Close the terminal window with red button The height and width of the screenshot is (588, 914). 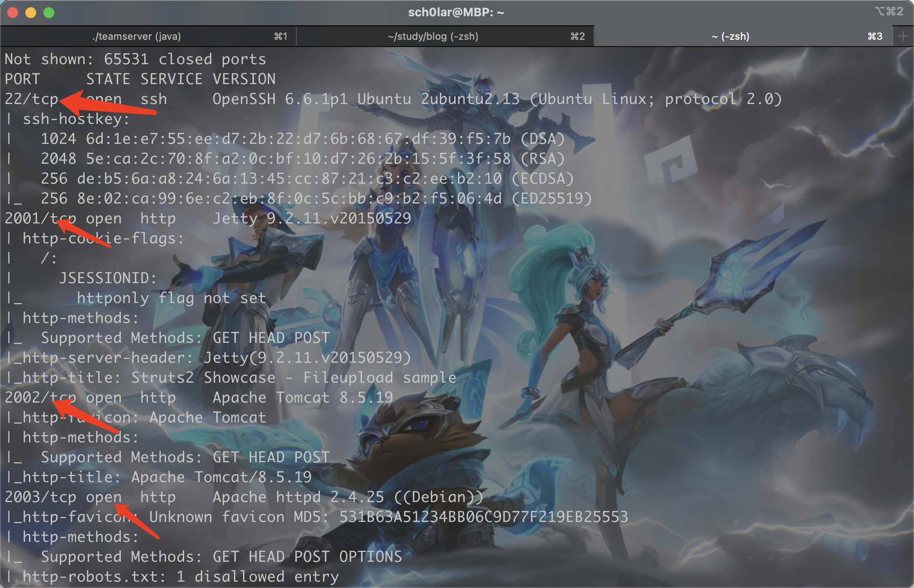click(13, 12)
